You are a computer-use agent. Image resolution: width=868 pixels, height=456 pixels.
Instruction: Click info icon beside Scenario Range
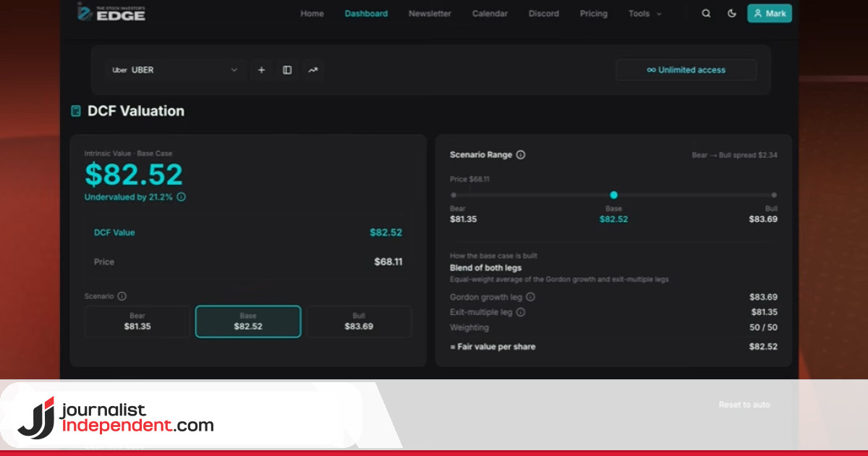(x=521, y=155)
